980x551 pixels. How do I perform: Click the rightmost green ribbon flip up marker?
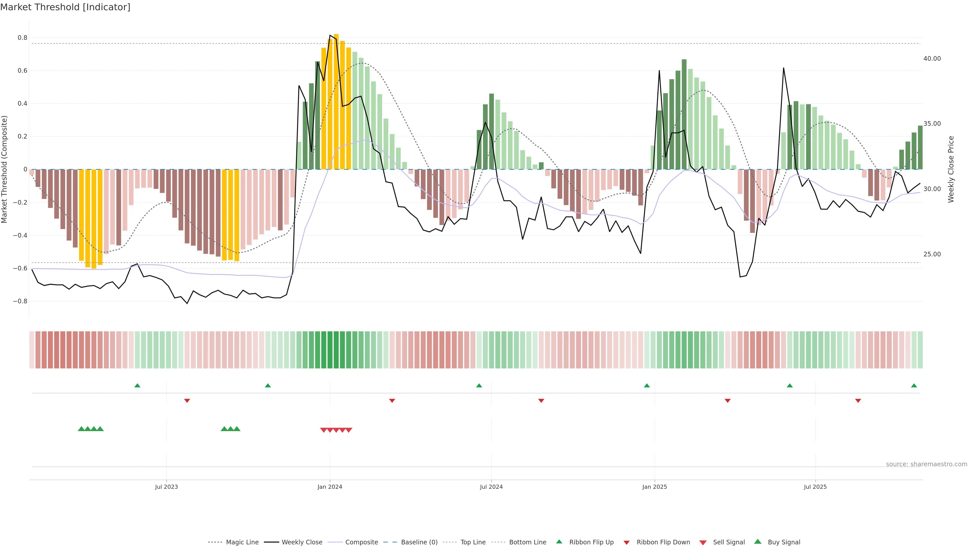coord(914,386)
